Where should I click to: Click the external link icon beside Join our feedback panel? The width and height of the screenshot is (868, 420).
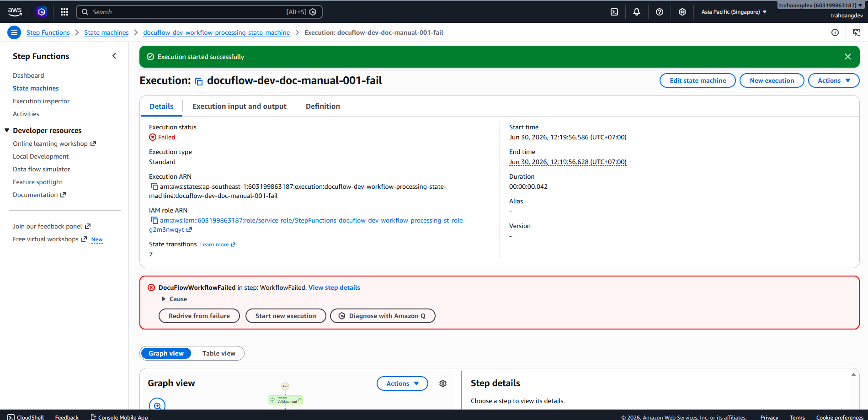(88, 226)
